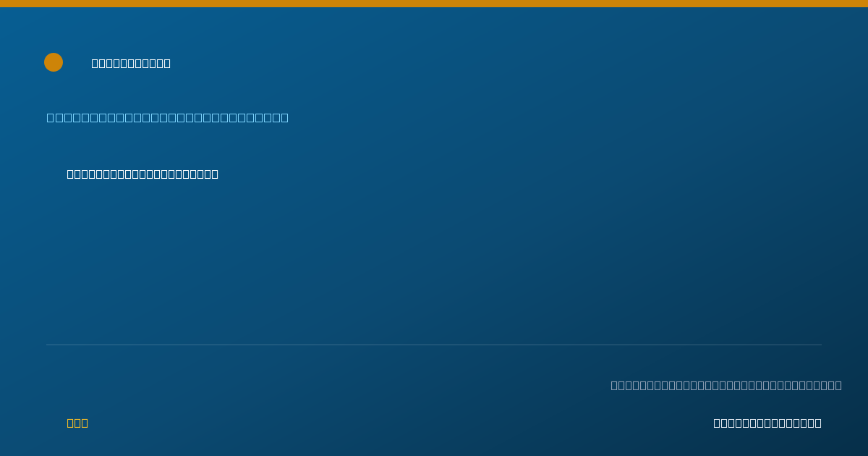Click the last glyph of the gray caption
This screenshot has width=868, height=456.
coord(838,385)
